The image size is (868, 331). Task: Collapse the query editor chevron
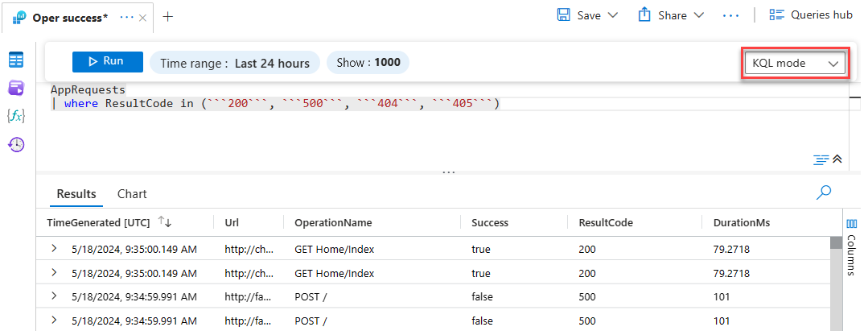837,159
